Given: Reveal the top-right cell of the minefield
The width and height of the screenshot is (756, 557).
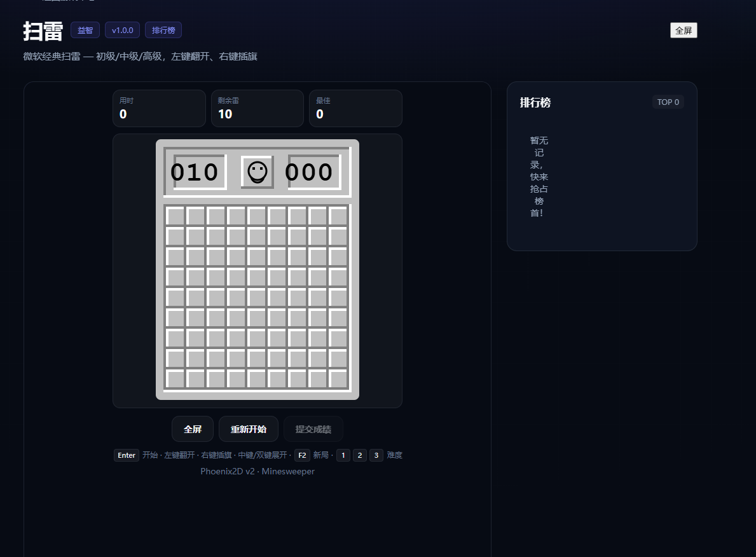Looking at the screenshot, I should [338, 216].
